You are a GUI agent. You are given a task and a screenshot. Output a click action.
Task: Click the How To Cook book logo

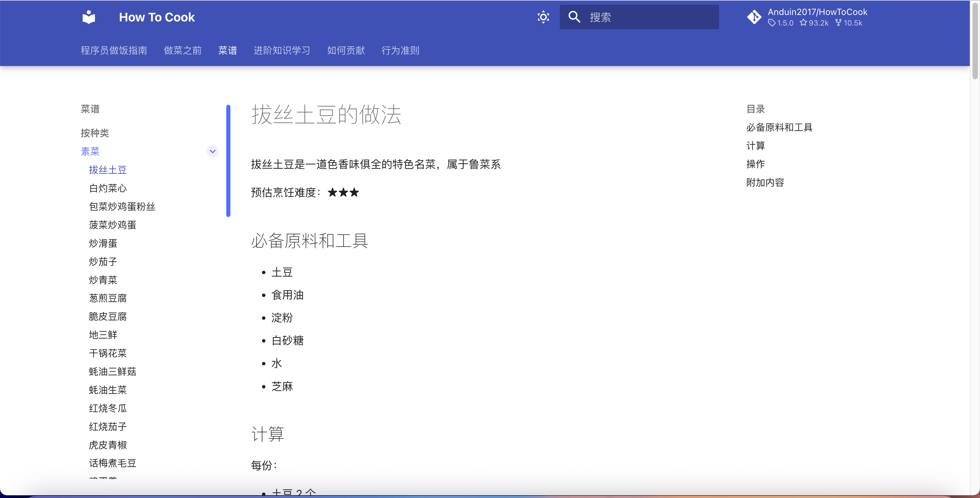click(x=88, y=17)
